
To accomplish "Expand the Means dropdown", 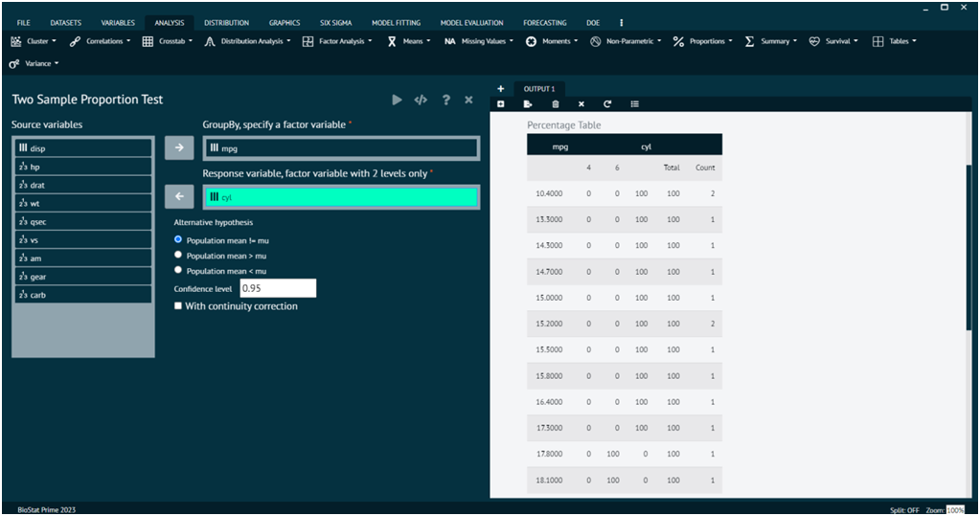I will coord(429,41).
